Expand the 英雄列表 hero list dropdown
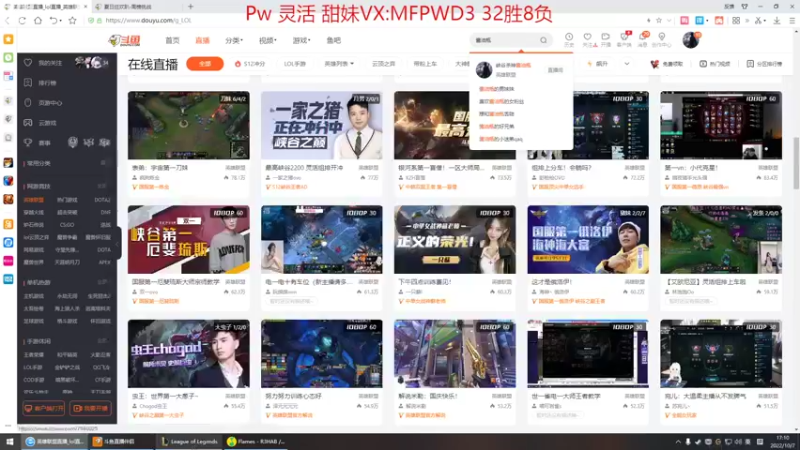This screenshot has height=450, width=800. [x=339, y=64]
